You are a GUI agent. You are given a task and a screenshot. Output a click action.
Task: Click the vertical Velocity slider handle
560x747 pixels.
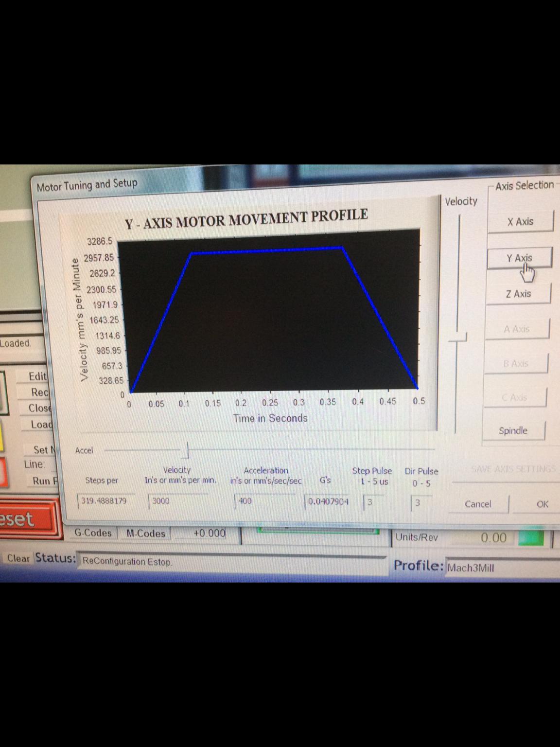(457, 338)
